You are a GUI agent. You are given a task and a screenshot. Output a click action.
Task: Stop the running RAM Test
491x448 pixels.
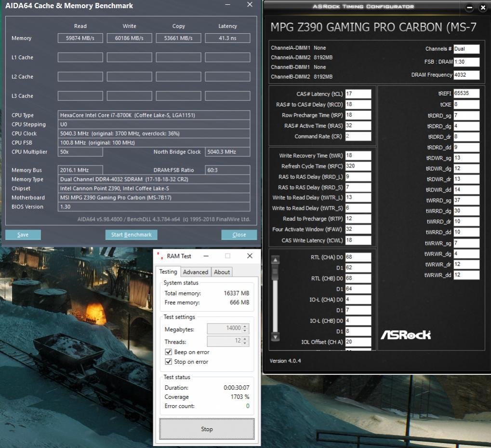(207, 429)
